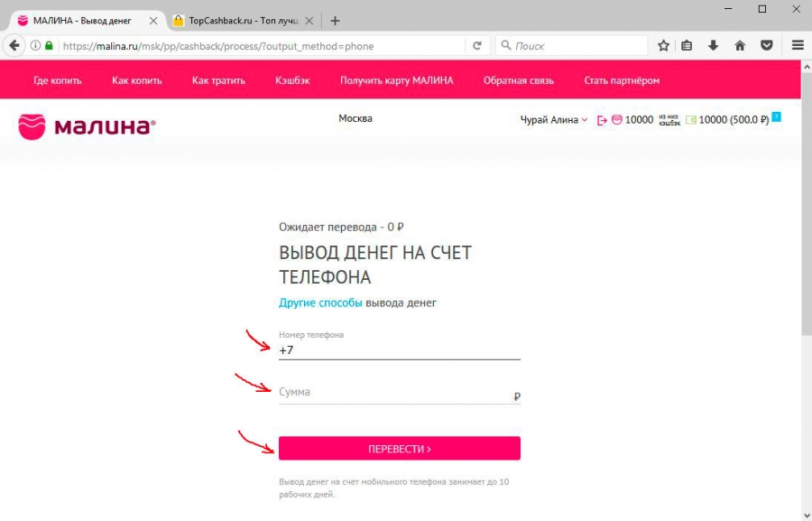
Task: Close the TopCashback.ru tab
Action: (x=309, y=21)
